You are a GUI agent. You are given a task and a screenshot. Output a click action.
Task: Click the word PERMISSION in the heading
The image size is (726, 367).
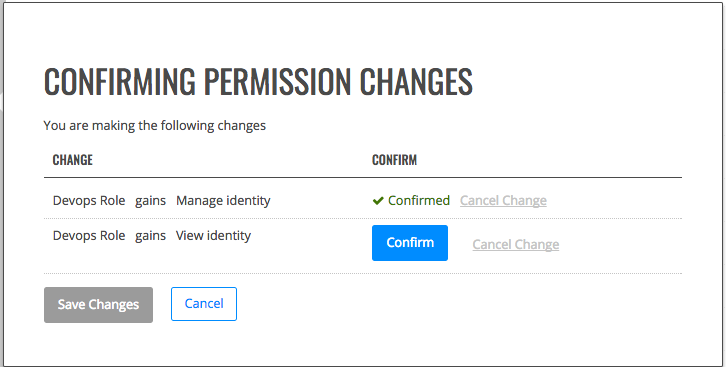coord(277,81)
